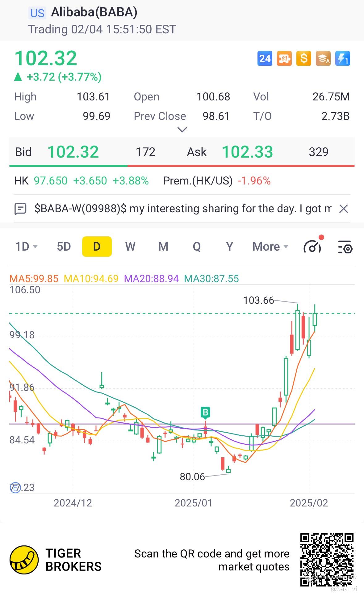
Task: Tap the Vol 26.75M value
Action: tap(331, 97)
